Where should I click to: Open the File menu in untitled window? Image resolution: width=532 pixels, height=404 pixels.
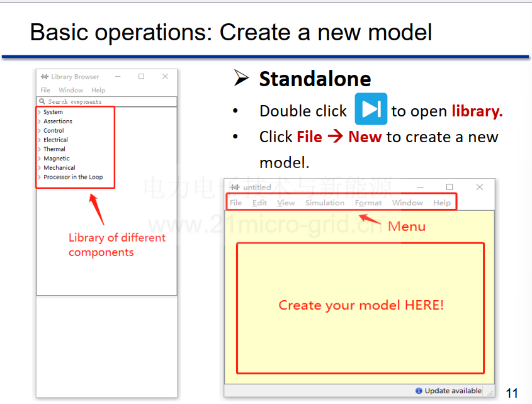[x=235, y=203]
